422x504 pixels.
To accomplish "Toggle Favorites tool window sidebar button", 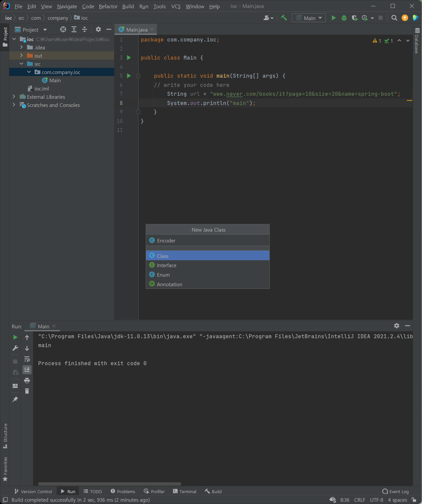I will pyautogui.click(x=5, y=469).
